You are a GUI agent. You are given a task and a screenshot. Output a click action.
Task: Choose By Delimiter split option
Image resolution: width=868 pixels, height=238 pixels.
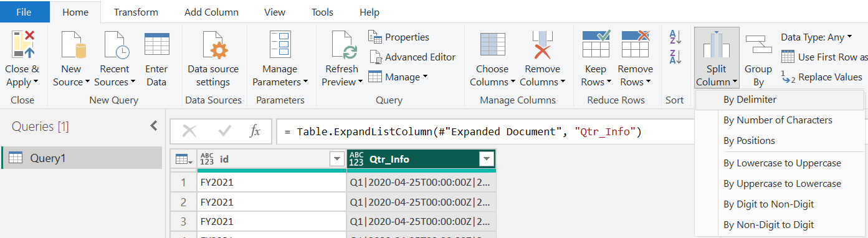click(x=780, y=100)
